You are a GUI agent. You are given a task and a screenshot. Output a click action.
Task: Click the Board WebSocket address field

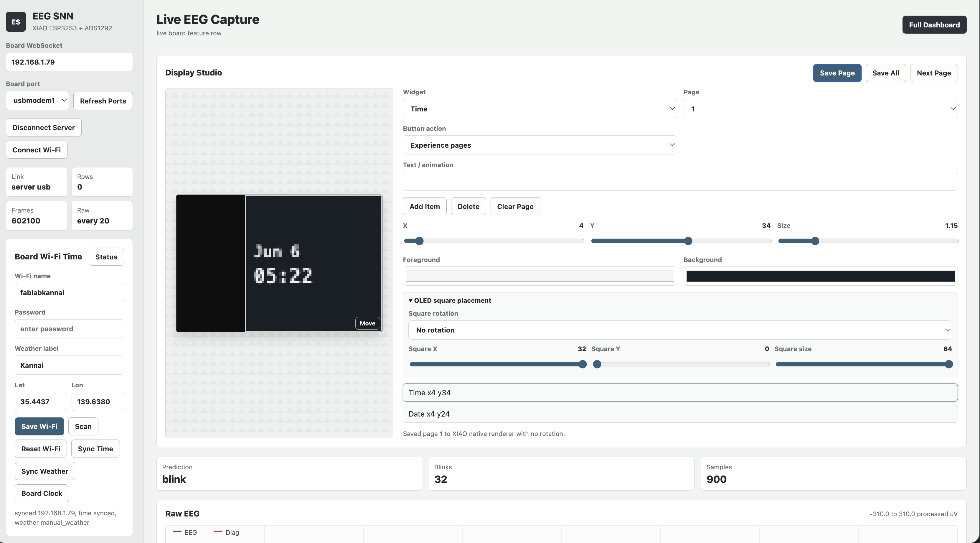[x=69, y=62]
